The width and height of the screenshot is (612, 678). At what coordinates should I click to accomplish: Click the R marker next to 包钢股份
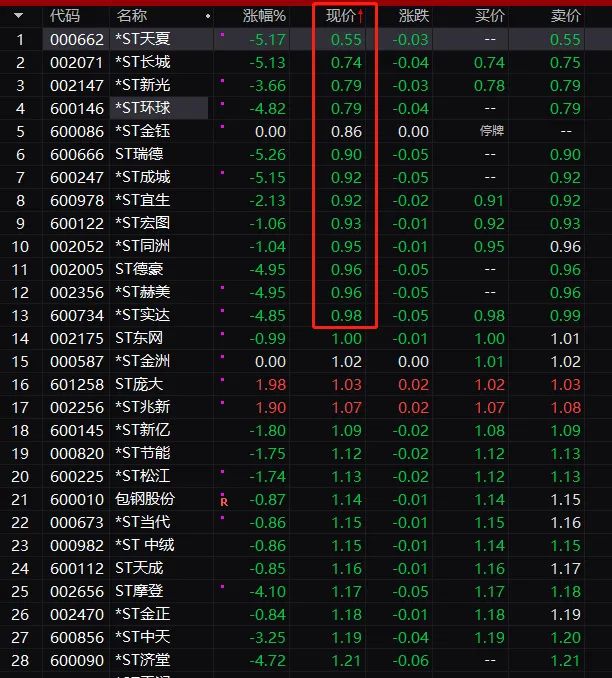[223, 502]
